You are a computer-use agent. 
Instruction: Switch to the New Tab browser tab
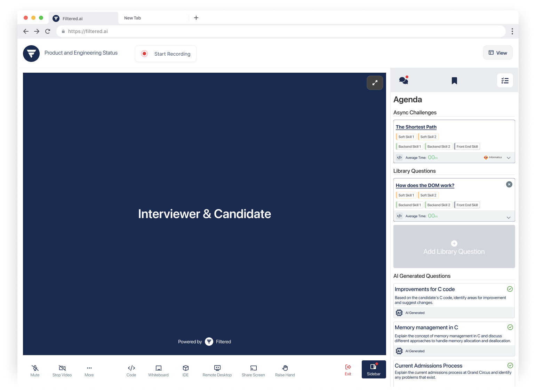pyautogui.click(x=133, y=18)
